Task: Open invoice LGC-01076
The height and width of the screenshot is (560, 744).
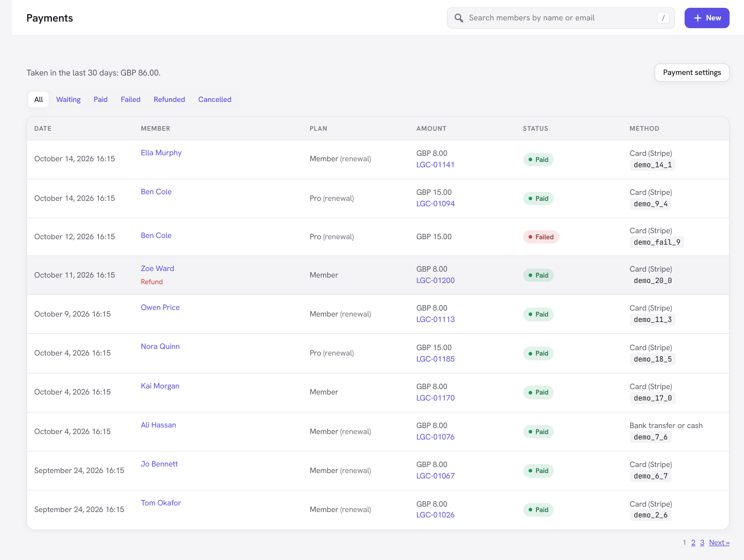Action: coord(435,437)
